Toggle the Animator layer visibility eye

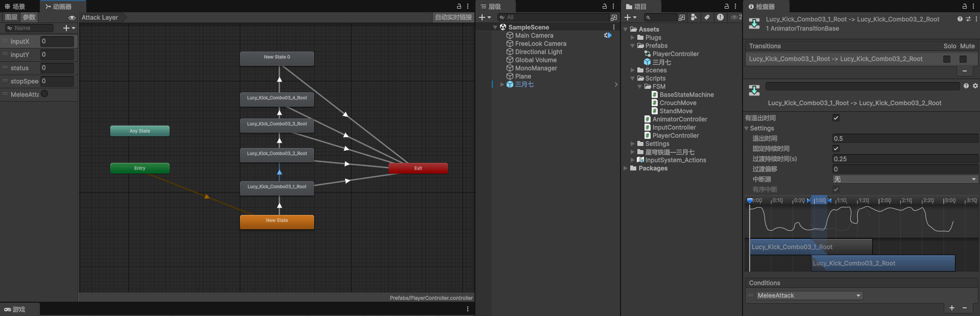point(72,17)
